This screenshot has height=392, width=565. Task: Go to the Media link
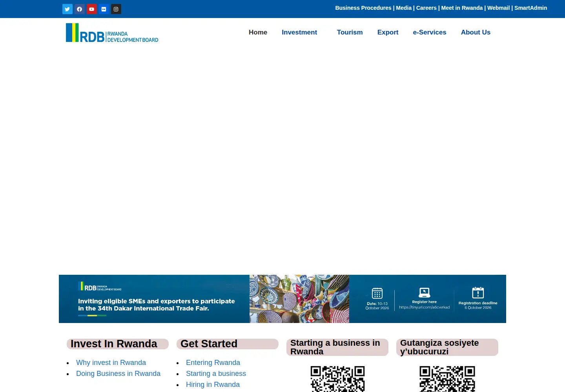point(404,8)
